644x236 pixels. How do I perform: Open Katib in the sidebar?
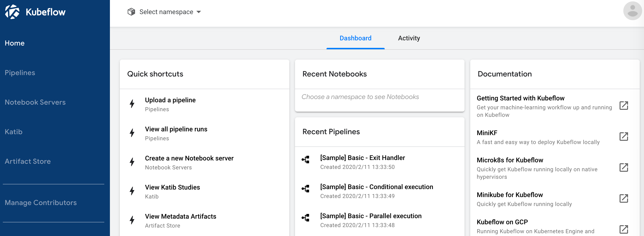pos(13,132)
